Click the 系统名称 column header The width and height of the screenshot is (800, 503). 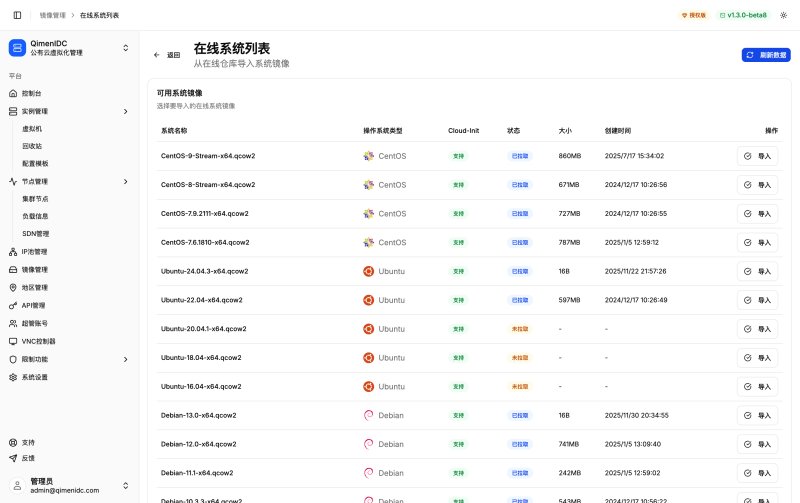coord(174,131)
